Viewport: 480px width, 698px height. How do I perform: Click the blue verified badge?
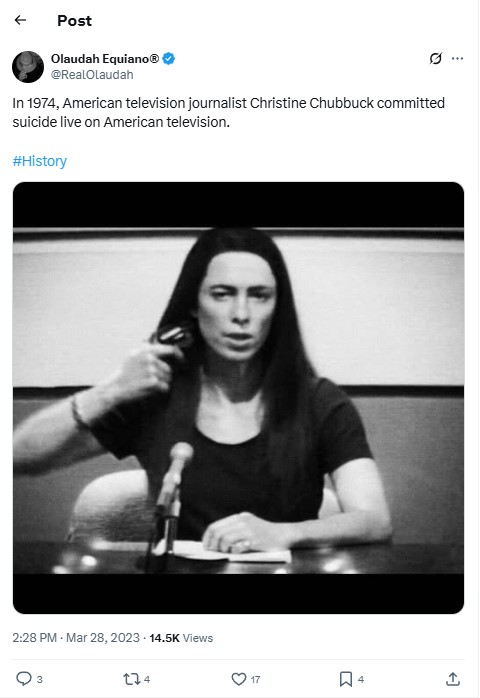[168, 58]
